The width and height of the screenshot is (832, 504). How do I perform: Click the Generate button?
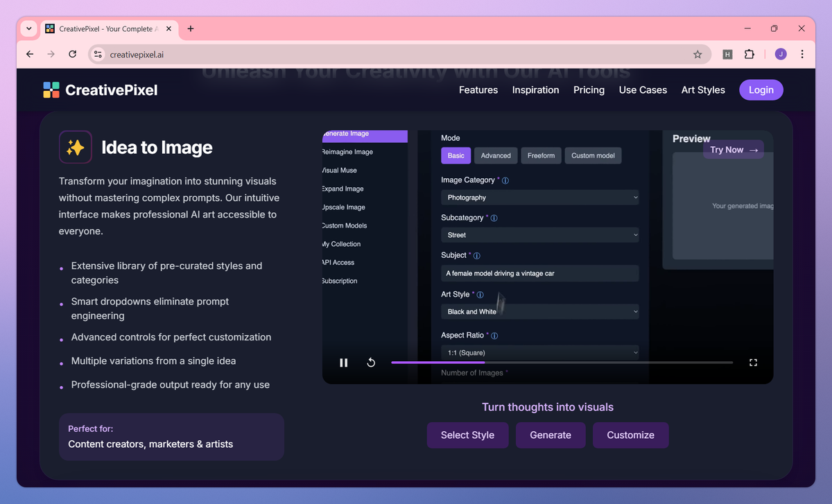(551, 435)
